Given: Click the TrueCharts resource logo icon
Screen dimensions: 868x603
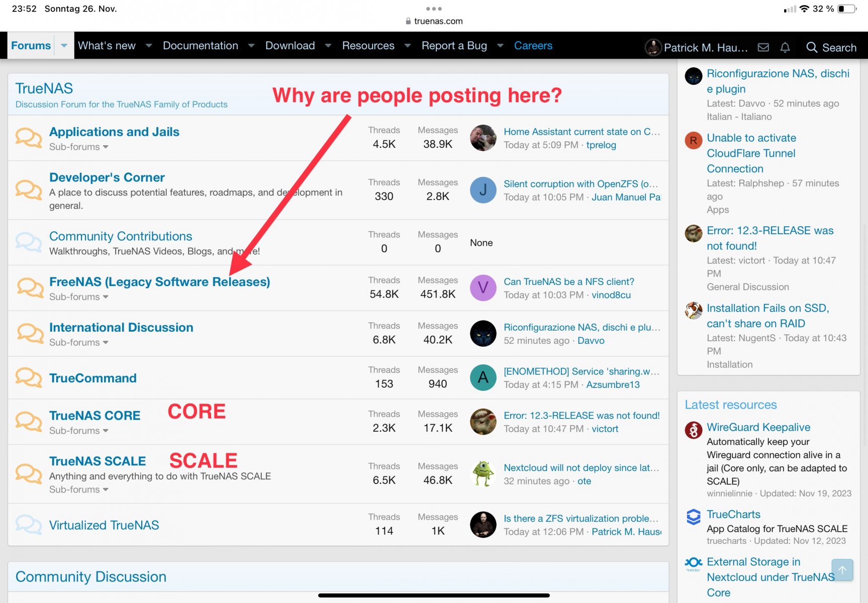Looking at the screenshot, I should coord(694,517).
